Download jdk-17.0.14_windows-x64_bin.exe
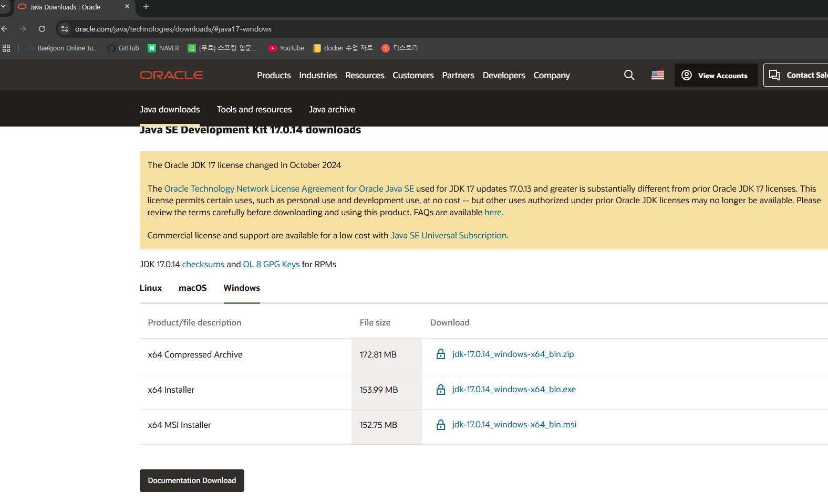 (514, 389)
